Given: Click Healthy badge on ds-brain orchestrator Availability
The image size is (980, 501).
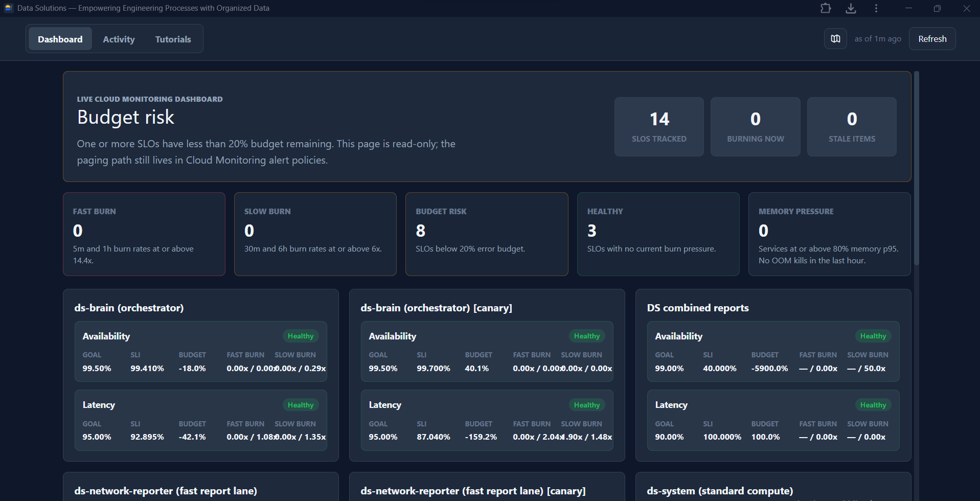Looking at the screenshot, I should pyautogui.click(x=301, y=336).
